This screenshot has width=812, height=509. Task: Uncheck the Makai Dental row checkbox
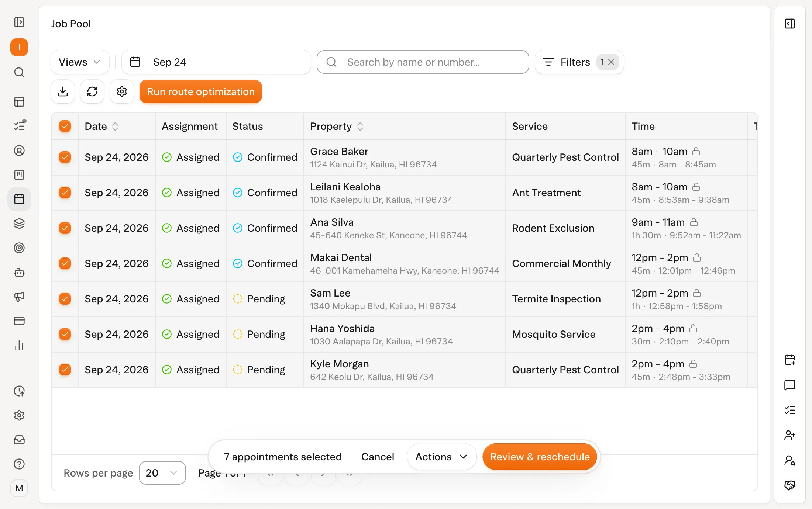click(65, 263)
